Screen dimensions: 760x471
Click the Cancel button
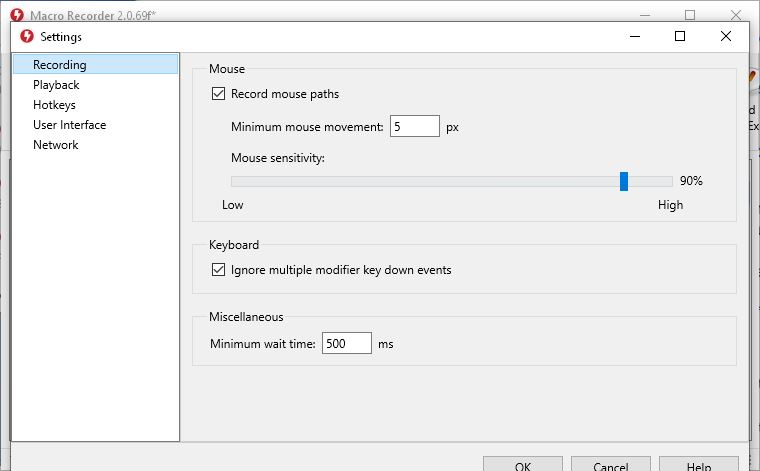pos(610,464)
